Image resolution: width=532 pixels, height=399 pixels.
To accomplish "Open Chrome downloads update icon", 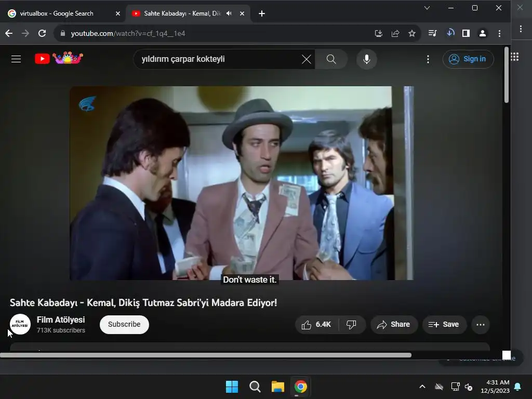I will coord(450,33).
